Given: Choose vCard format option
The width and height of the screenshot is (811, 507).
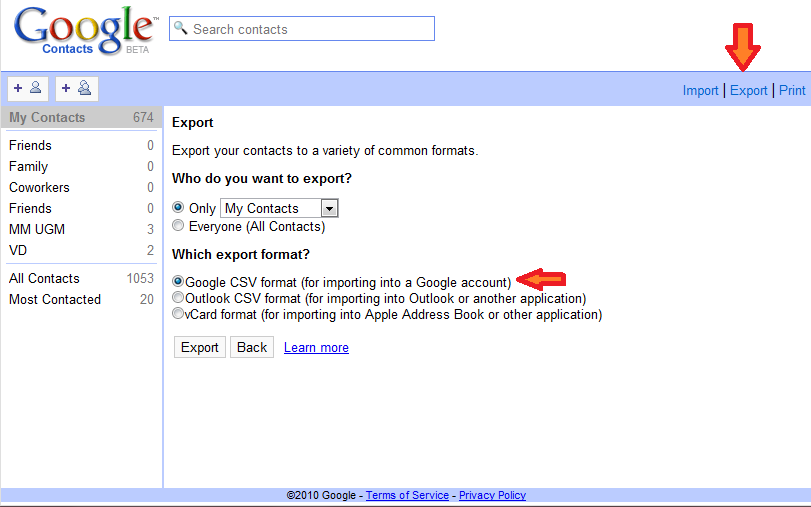Looking at the screenshot, I should [178, 314].
